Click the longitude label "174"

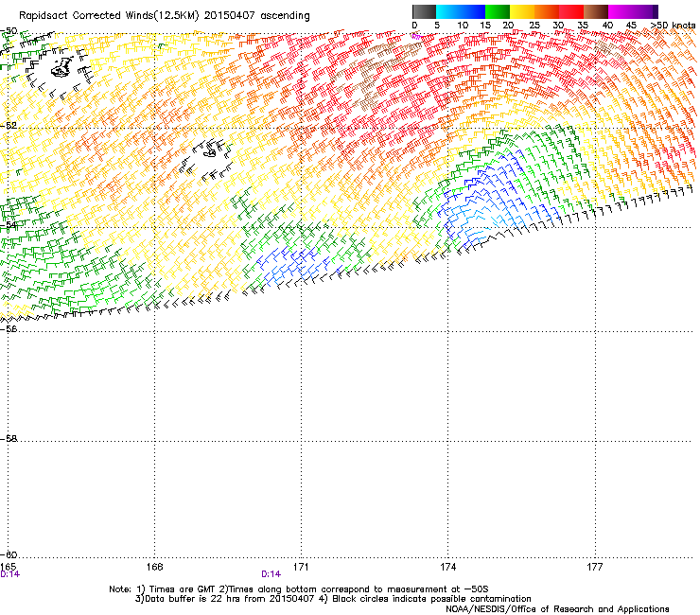click(x=447, y=567)
